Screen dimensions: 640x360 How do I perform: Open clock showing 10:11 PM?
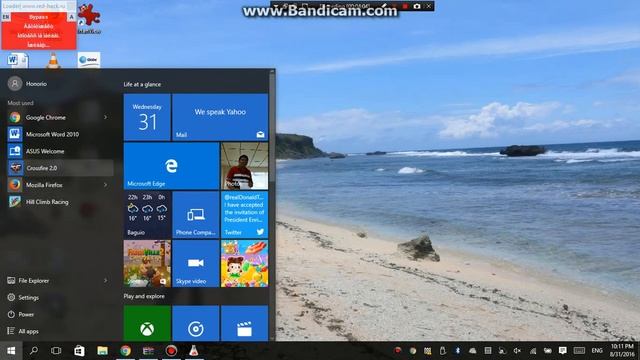point(623,351)
